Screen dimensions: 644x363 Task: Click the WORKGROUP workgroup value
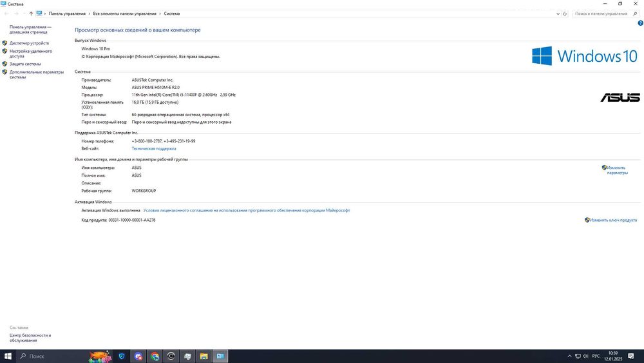(x=144, y=191)
